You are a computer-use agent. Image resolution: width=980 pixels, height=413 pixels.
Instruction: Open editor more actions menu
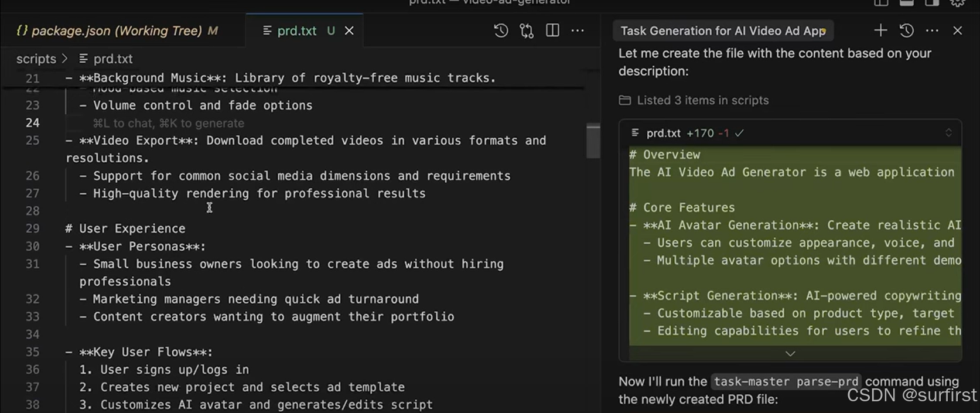coord(578,30)
